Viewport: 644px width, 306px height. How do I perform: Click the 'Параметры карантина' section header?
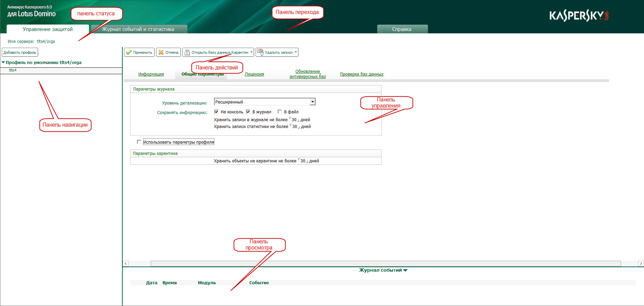click(256, 154)
